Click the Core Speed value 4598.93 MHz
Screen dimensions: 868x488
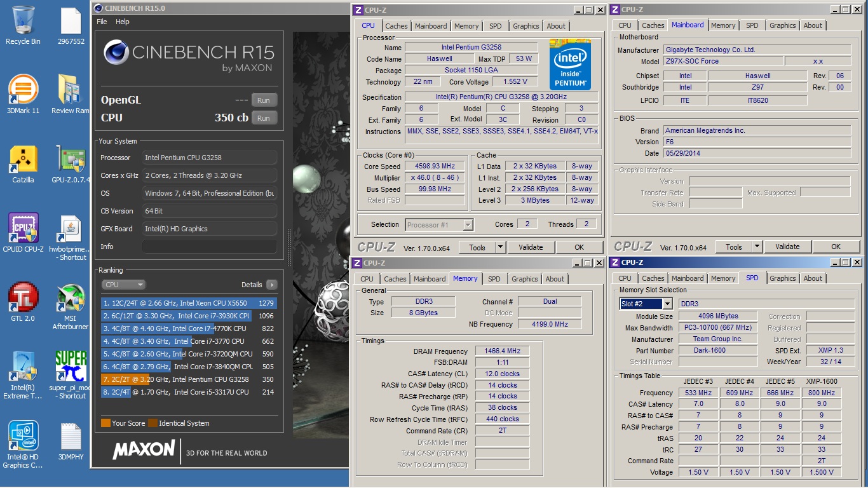(435, 166)
